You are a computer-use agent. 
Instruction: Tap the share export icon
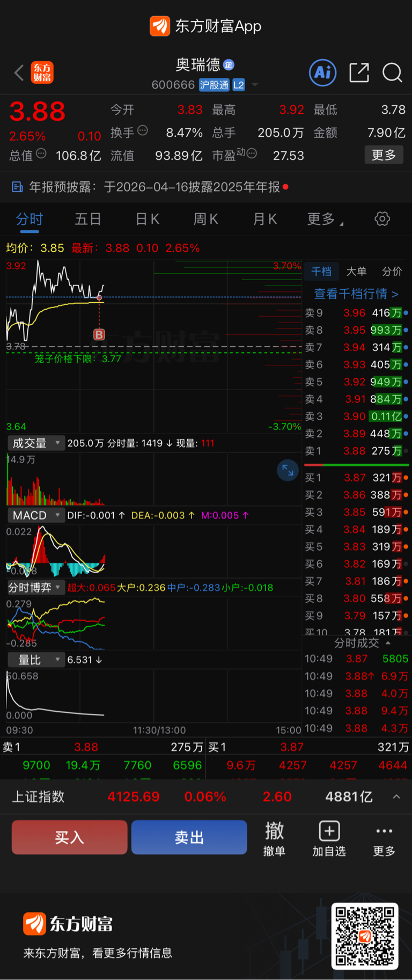point(359,72)
